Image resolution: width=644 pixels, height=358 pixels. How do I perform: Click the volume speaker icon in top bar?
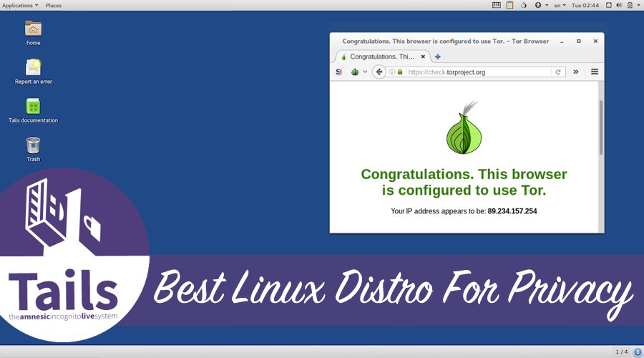(x=619, y=5)
